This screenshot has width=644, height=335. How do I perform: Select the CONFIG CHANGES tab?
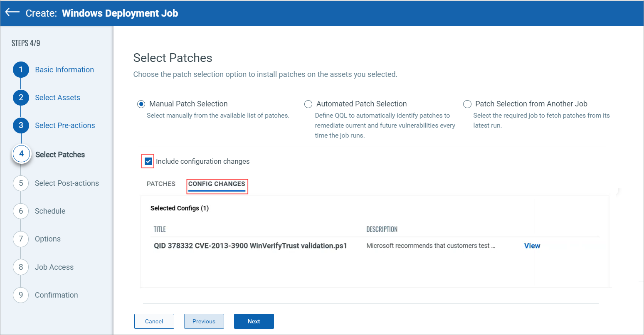click(217, 184)
